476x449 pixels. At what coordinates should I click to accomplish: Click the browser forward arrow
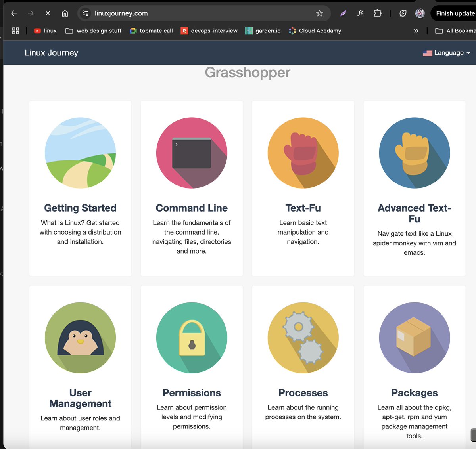(31, 13)
